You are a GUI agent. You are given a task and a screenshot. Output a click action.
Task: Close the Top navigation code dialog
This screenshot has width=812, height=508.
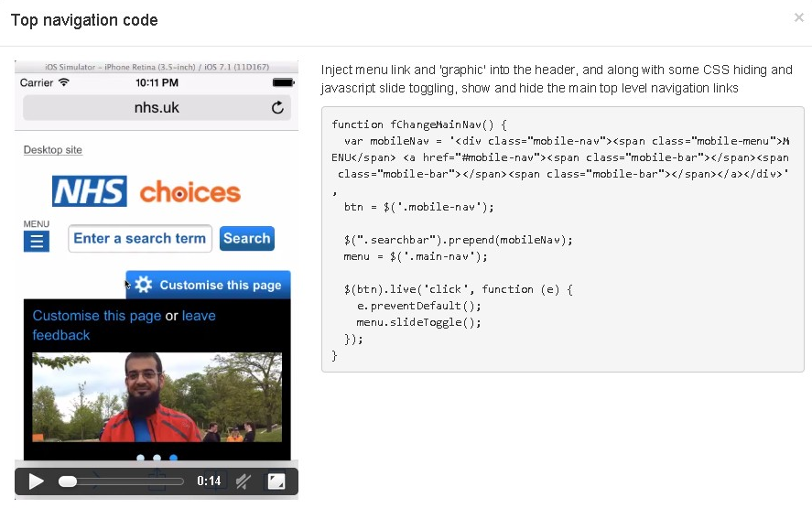[x=798, y=17]
